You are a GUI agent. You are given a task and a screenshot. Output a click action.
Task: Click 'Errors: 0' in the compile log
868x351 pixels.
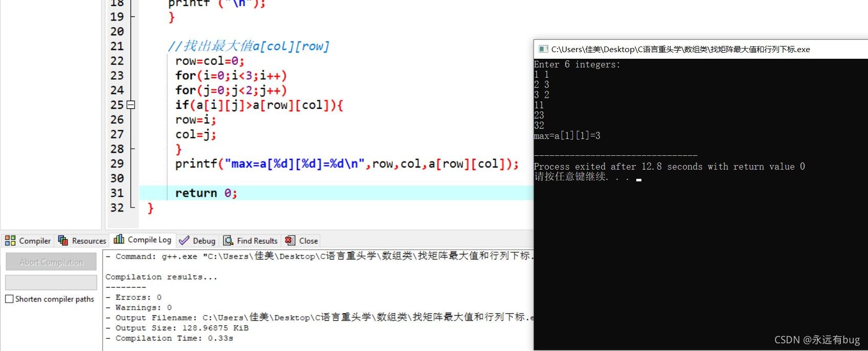(133, 297)
